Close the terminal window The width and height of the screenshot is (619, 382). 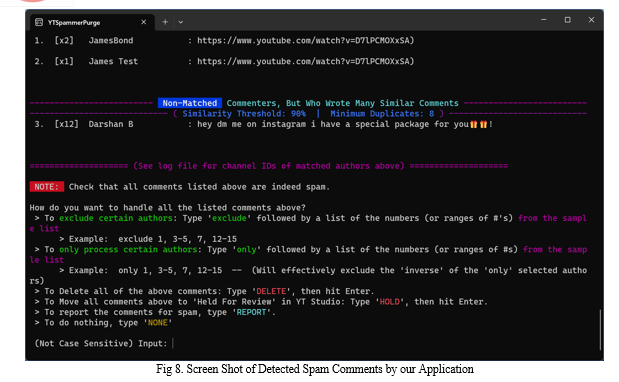[591, 20]
